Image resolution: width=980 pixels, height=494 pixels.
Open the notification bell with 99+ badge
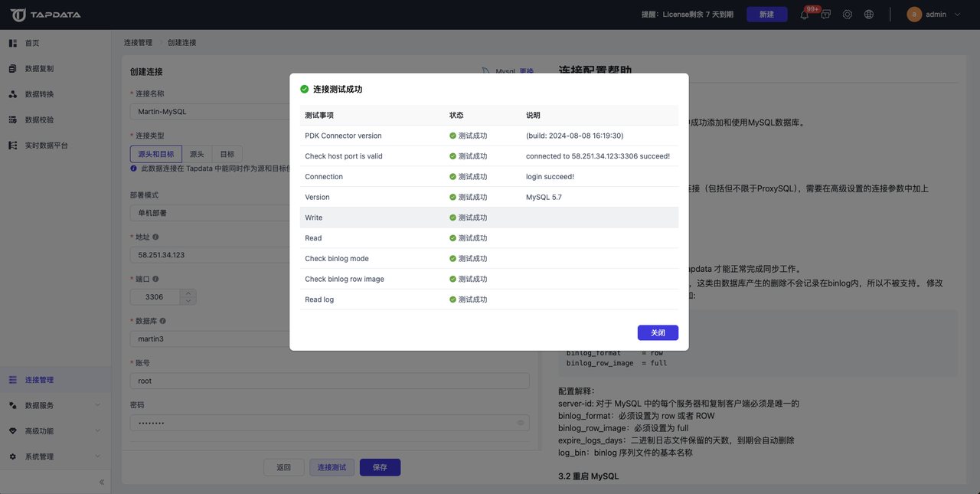pos(805,15)
